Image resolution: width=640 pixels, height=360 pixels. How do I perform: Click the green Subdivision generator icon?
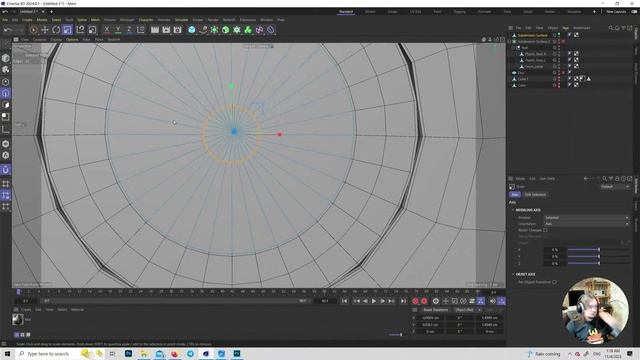pos(214,30)
